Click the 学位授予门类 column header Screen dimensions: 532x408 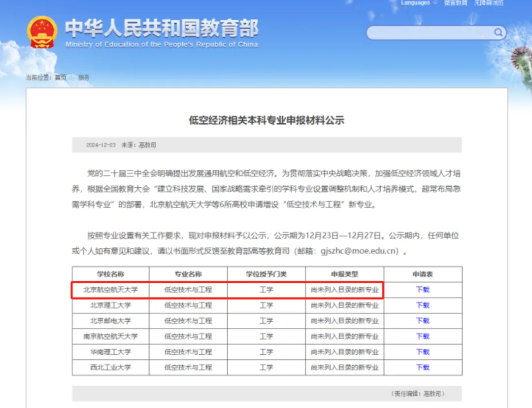266,274
